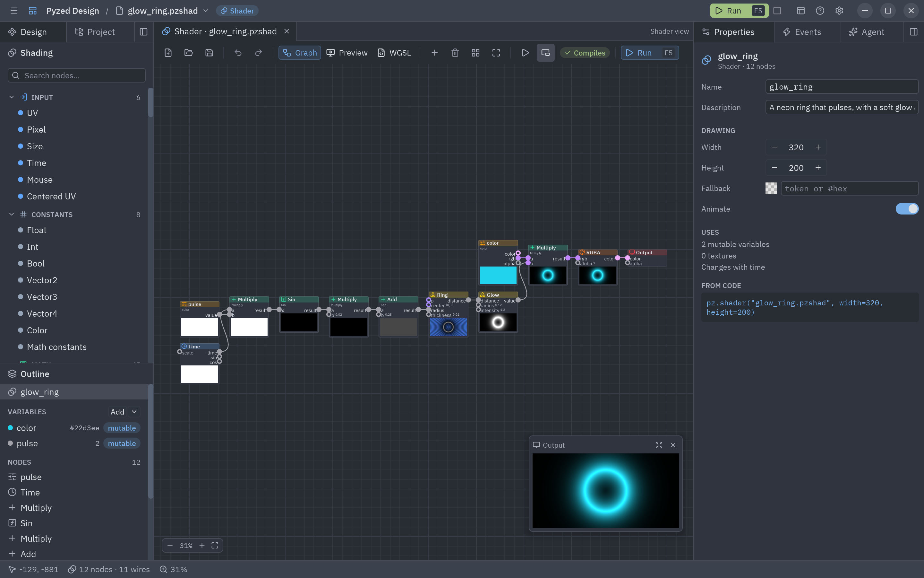Toggle the floating output preview icon
This screenshot has height=578, width=924.
coord(546,53)
